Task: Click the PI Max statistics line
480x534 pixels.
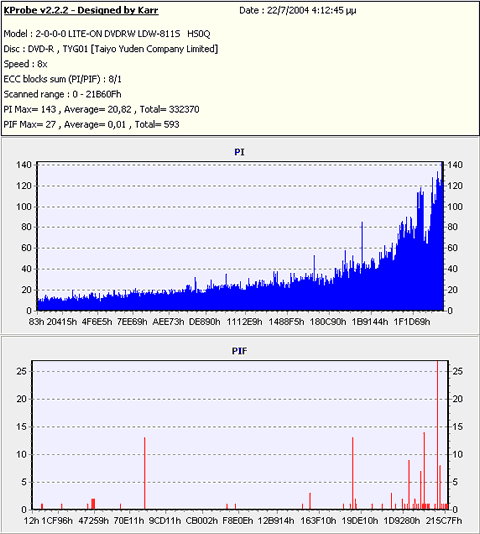Action: 101,109
